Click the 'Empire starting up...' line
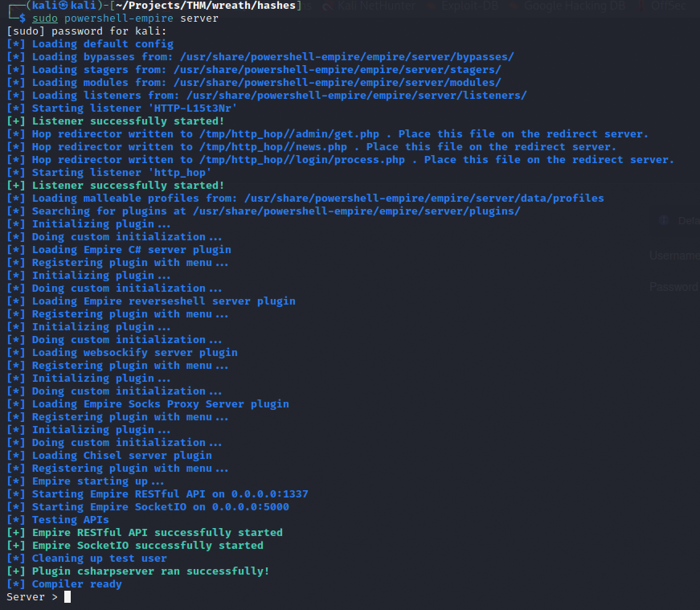 click(85, 481)
